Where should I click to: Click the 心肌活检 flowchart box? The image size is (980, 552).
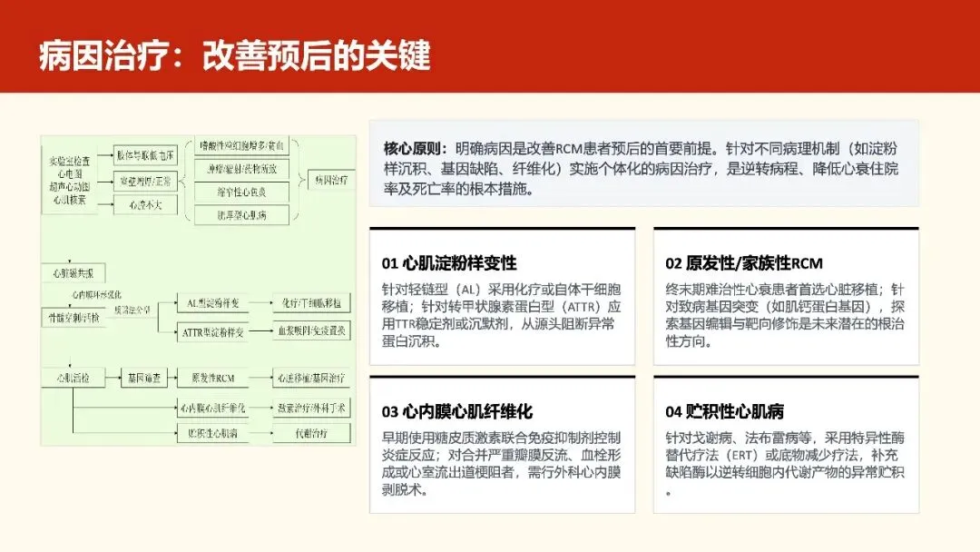pyautogui.click(x=73, y=379)
